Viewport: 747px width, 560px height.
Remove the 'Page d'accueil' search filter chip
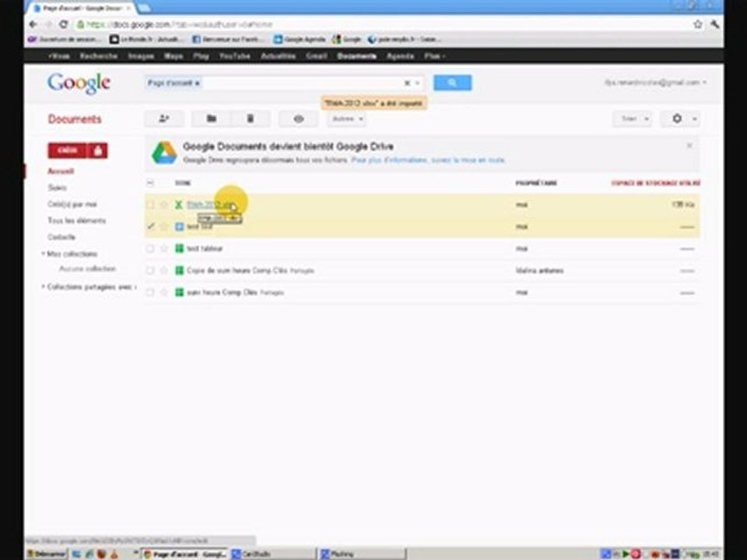click(197, 83)
